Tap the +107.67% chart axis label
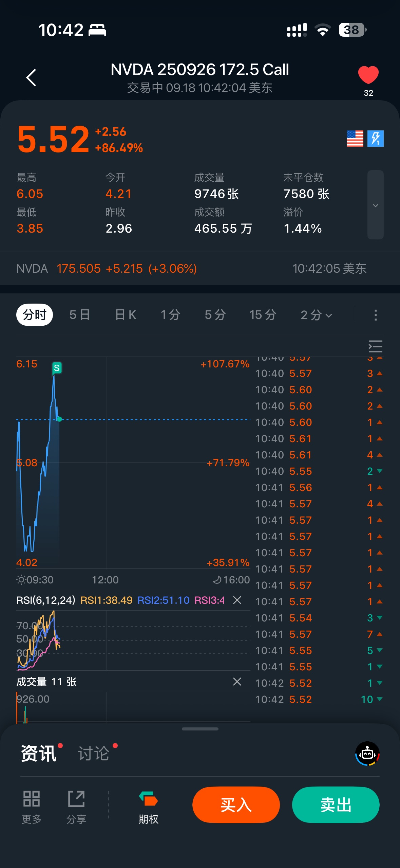The width and height of the screenshot is (400, 868). coord(225,364)
